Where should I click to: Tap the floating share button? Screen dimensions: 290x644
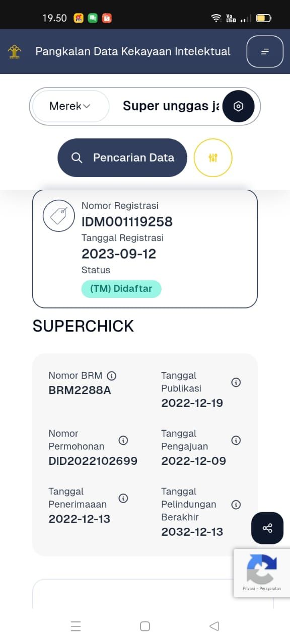click(x=267, y=528)
